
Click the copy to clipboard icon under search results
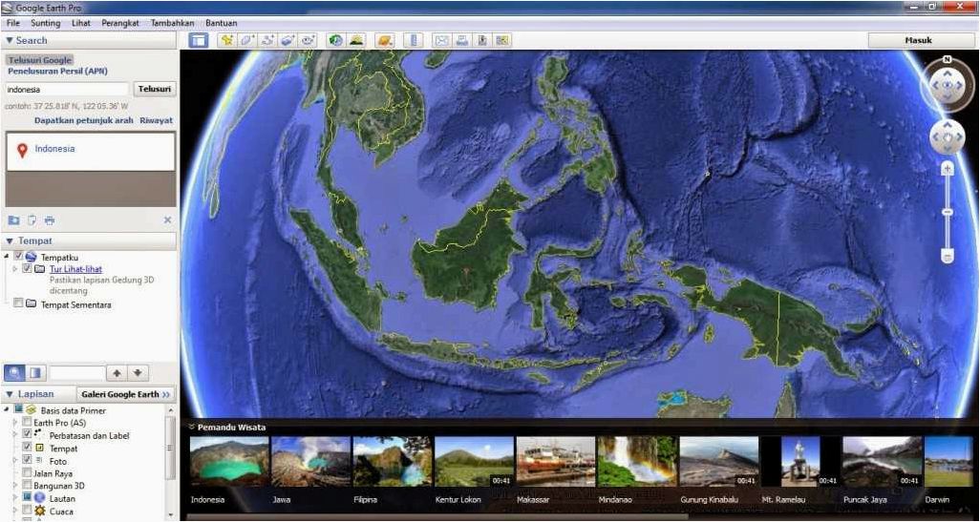click(32, 220)
